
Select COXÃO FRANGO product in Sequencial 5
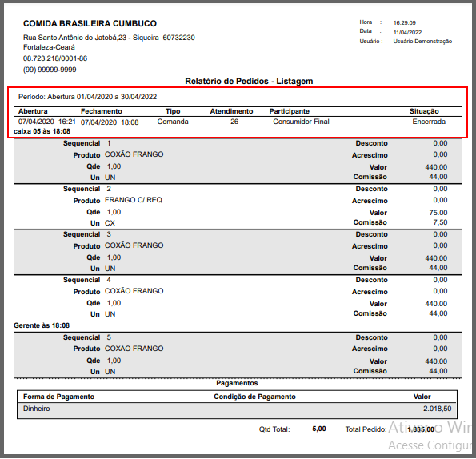pos(134,349)
